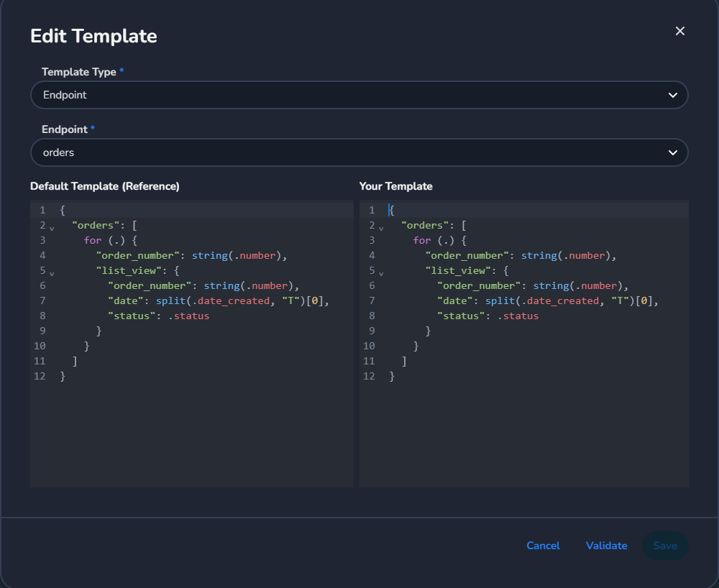Image resolution: width=719 pixels, height=588 pixels.
Task: Open the Endpoint dropdown showing orders
Action: [359, 152]
